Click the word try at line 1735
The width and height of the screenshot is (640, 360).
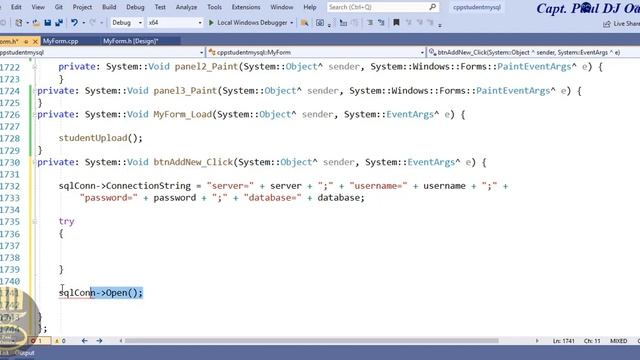[66, 221]
